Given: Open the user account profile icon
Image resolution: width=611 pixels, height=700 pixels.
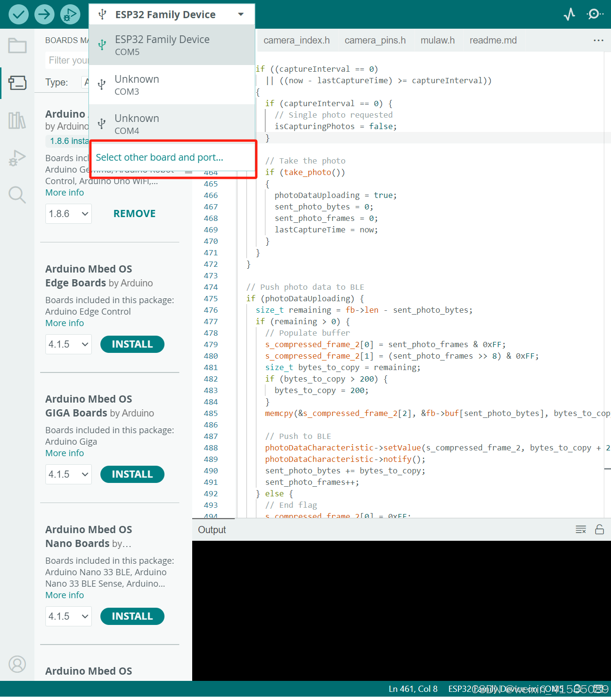Looking at the screenshot, I should [17, 664].
